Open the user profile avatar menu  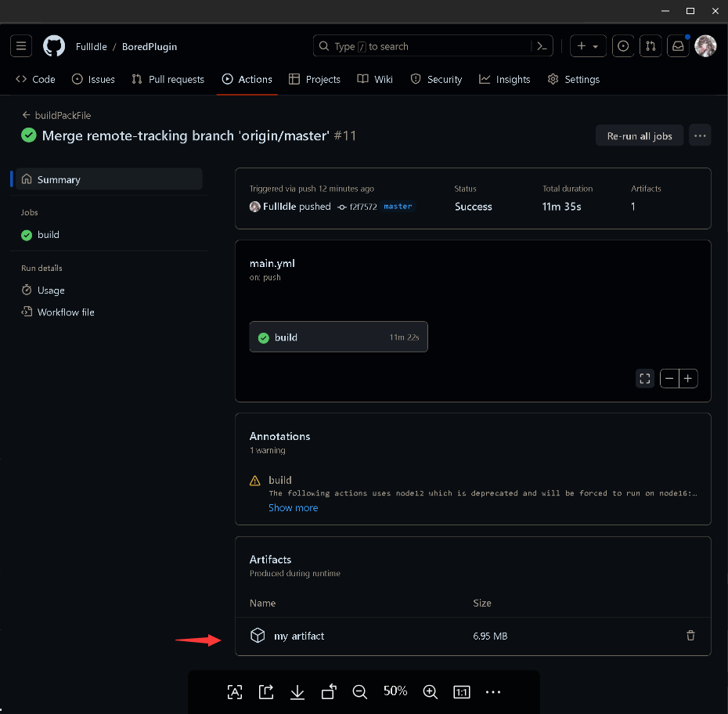click(x=705, y=46)
